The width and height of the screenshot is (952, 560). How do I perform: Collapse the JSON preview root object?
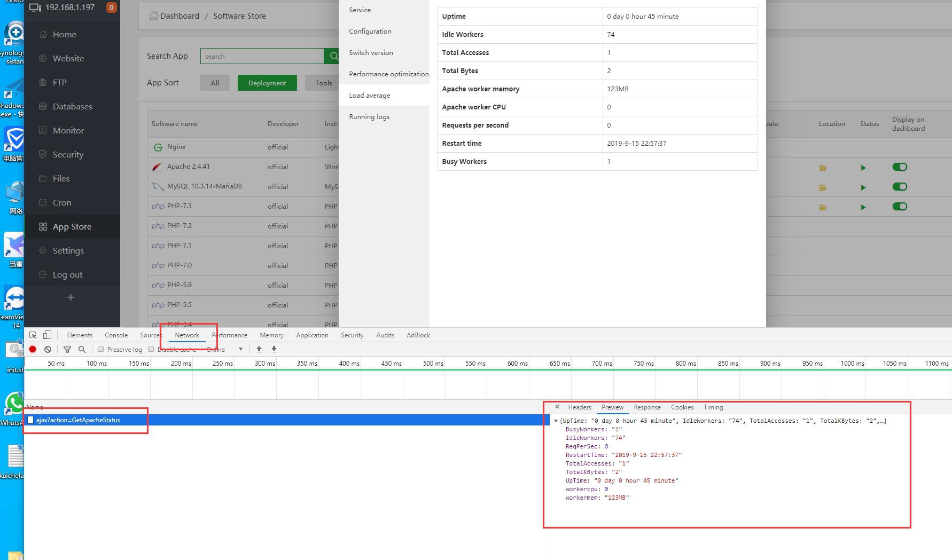tap(556, 421)
